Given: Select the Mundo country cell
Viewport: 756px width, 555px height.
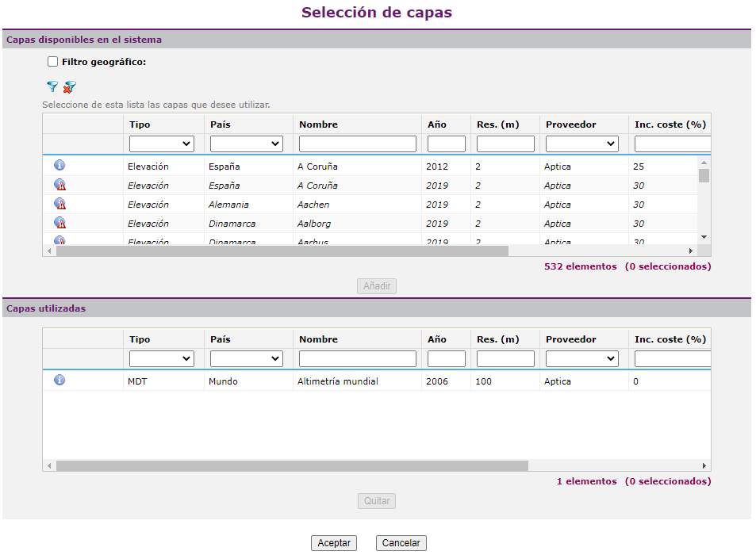Looking at the screenshot, I should (223, 381).
